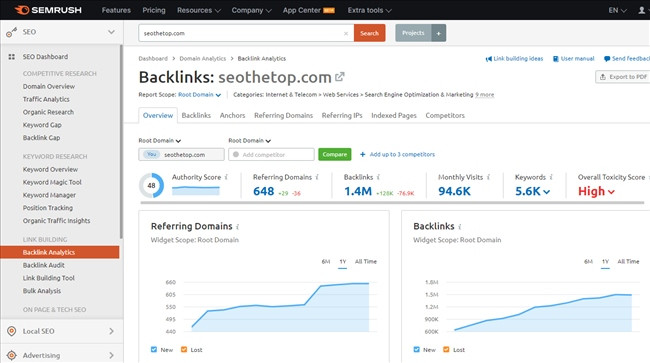The image size is (650, 363).
Task: Collapse the SEO sidebar section
Action: click(x=111, y=32)
